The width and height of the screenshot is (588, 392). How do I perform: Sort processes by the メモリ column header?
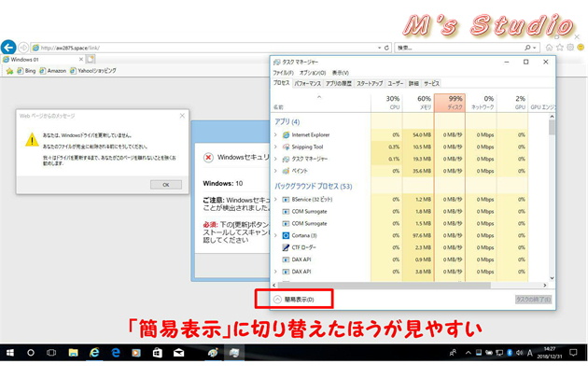(418, 103)
